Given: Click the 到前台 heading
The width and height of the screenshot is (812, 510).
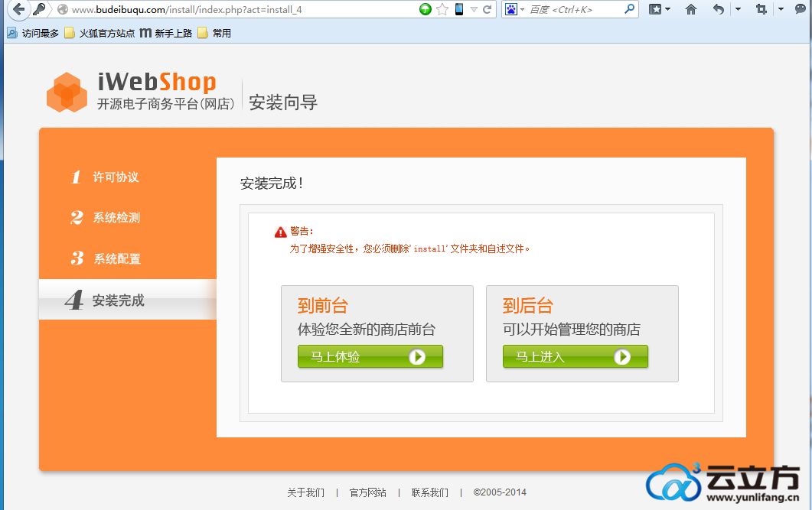Looking at the screenshot, I should tap(323, 306).
